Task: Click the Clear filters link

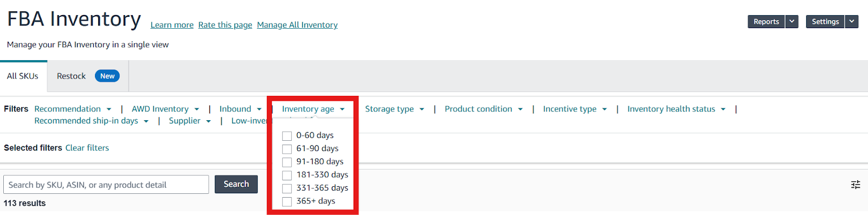Action: 87,148
